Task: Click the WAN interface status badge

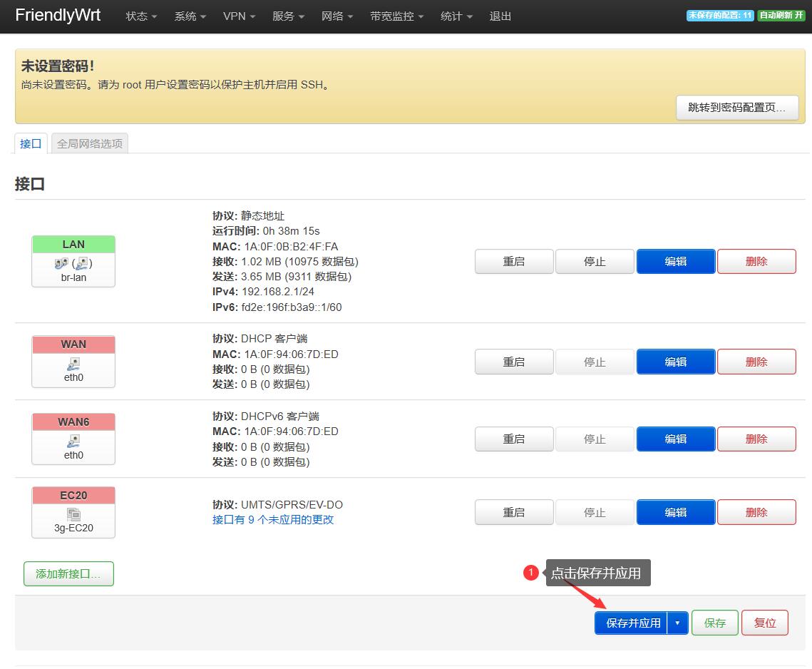Action: (73, 344)
